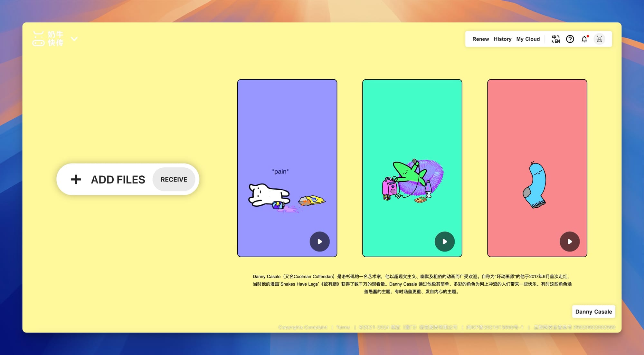Play the purple pain animation card

[319, 242]
